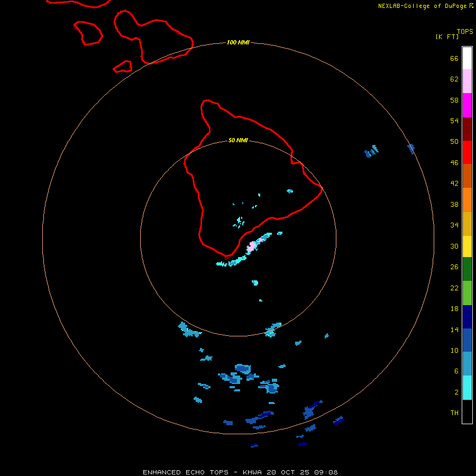
Task: Click the TH threshold label
Action: (x=454, y=413)
